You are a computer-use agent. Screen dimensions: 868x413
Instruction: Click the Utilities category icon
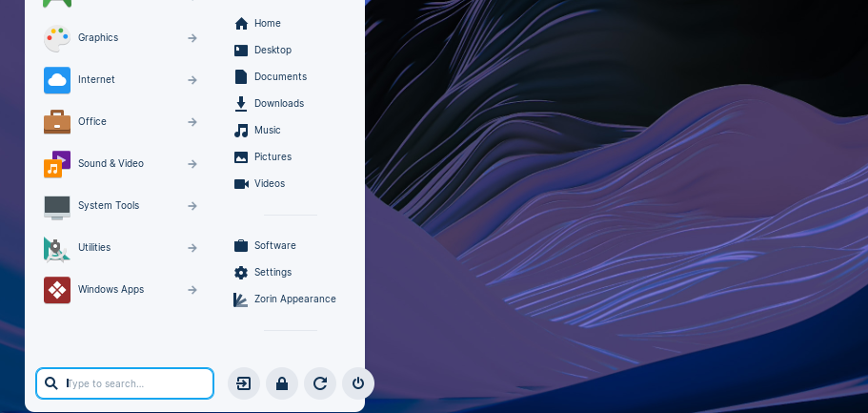point(57,248)
